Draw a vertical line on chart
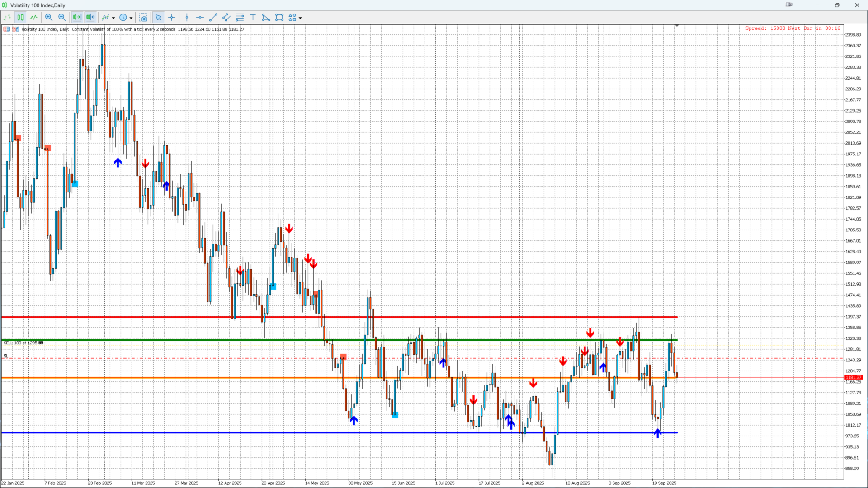Image resolution: width=868 pixels, height=488 pixels. click(x=187, y=18)
